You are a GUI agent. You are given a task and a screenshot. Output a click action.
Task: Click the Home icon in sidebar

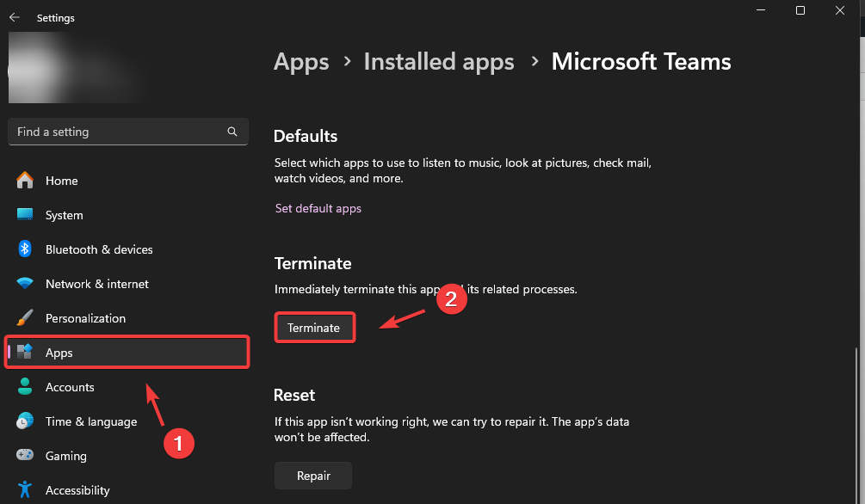click(25, 181)
